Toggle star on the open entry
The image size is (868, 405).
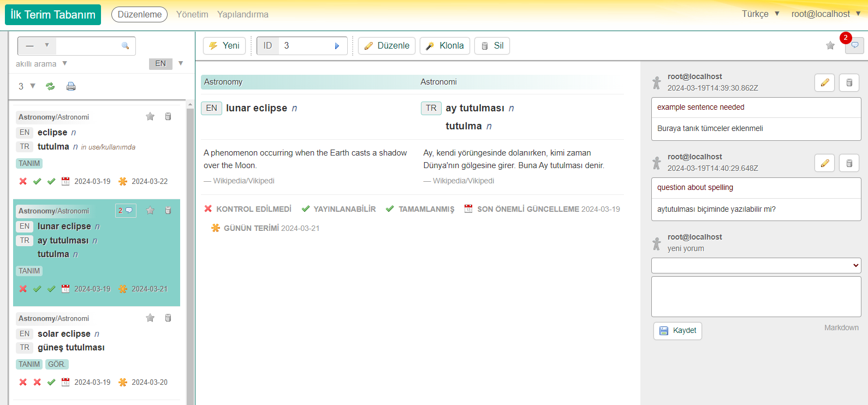tap(830, 45)
